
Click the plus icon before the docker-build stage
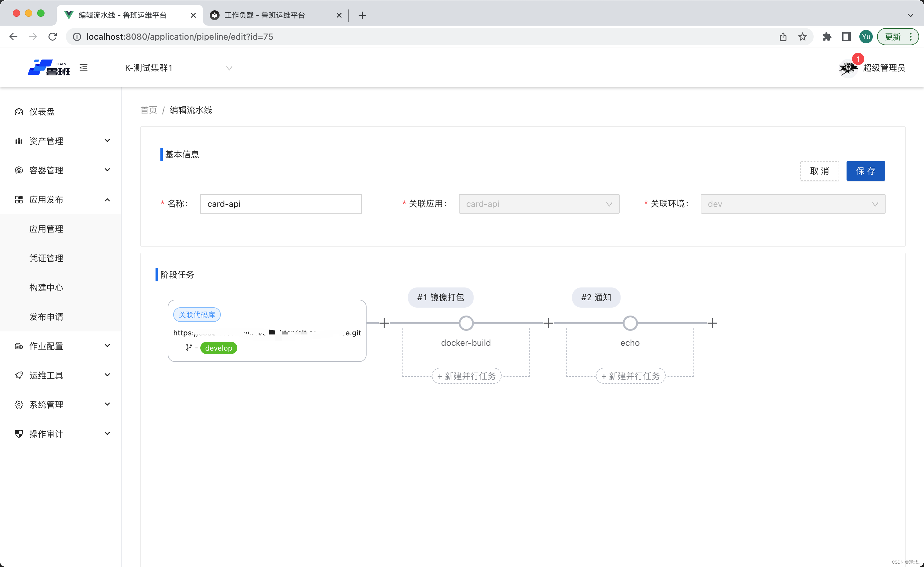click(384, 323)
